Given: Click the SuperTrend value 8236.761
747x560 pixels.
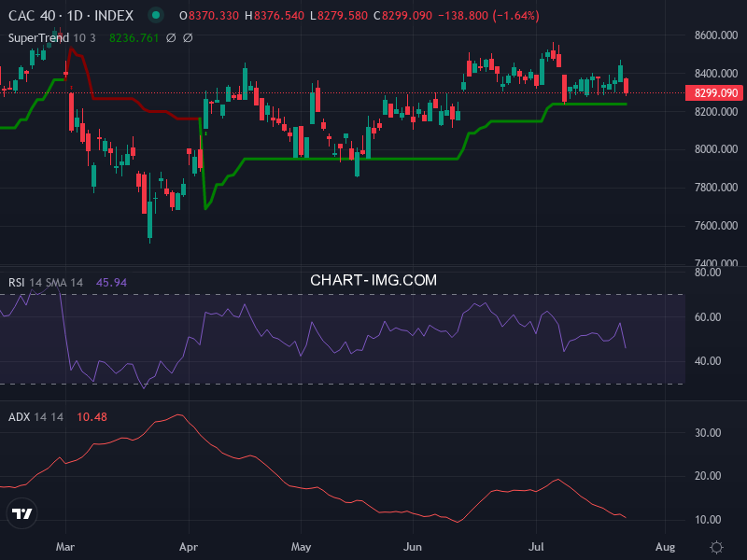Looking at the screenshot, I should tap(134, 37).
